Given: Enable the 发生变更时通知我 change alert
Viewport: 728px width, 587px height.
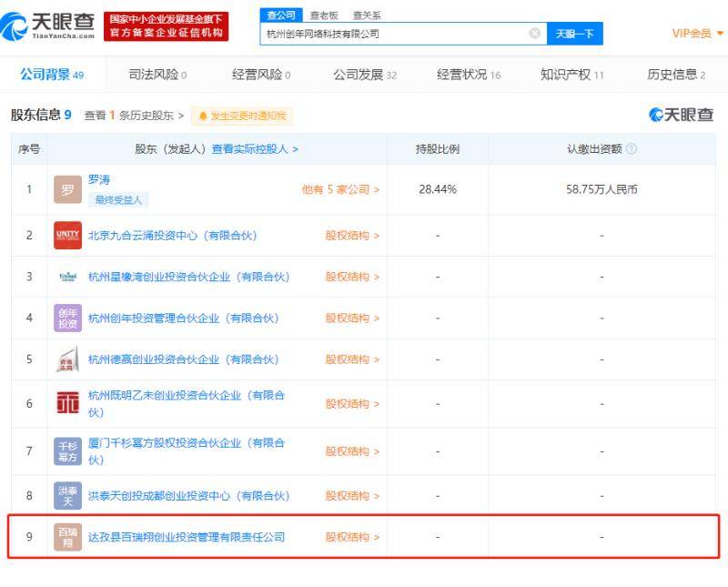Looking at the screenshot, I should point(242,116).
